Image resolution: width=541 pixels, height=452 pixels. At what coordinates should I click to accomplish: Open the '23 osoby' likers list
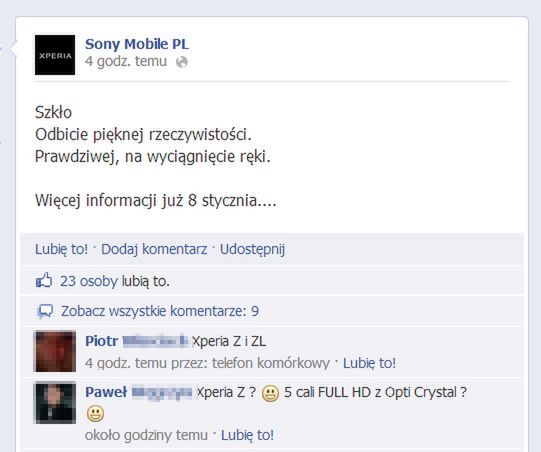coord(89,281)
